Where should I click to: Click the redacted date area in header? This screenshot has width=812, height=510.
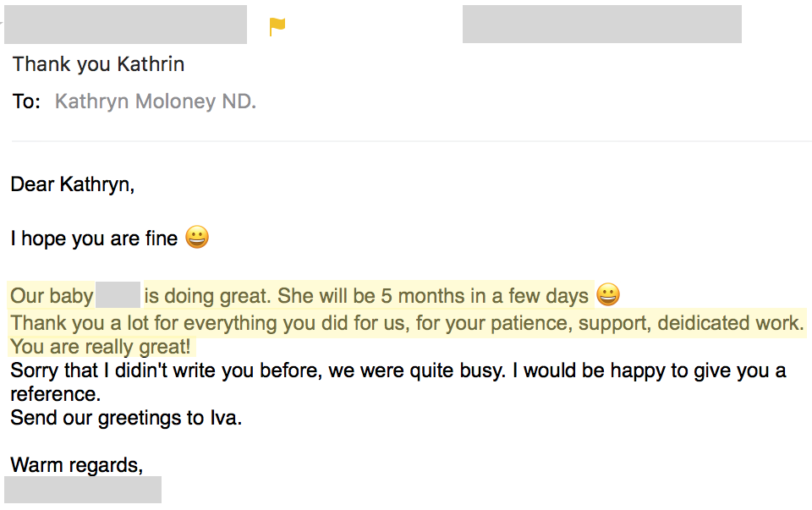point(601,24)
